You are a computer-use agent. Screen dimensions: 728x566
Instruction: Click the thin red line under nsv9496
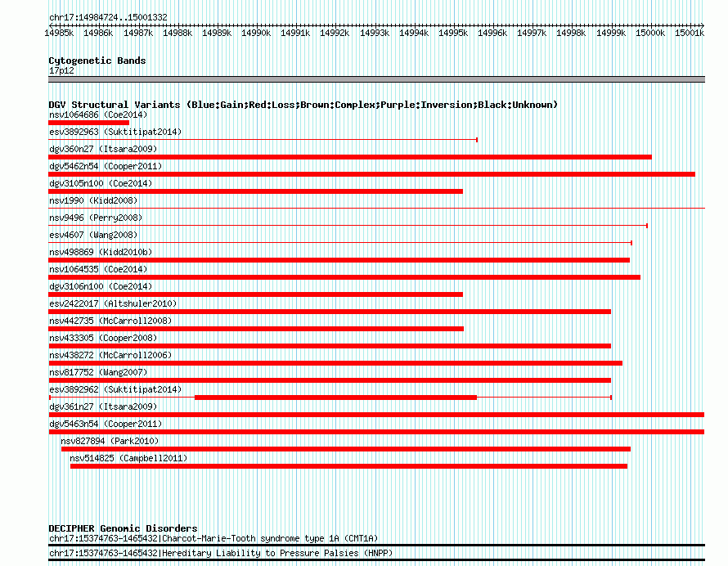point(348,226)
